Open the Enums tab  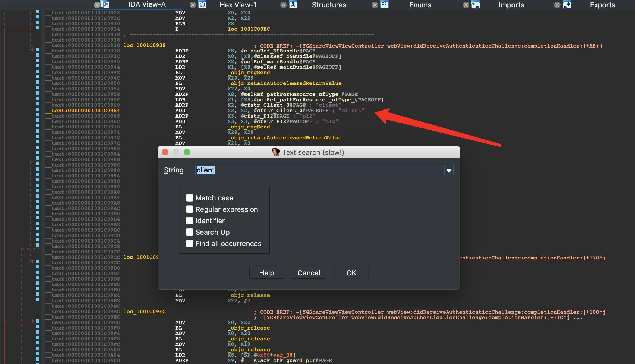(420, 5)
